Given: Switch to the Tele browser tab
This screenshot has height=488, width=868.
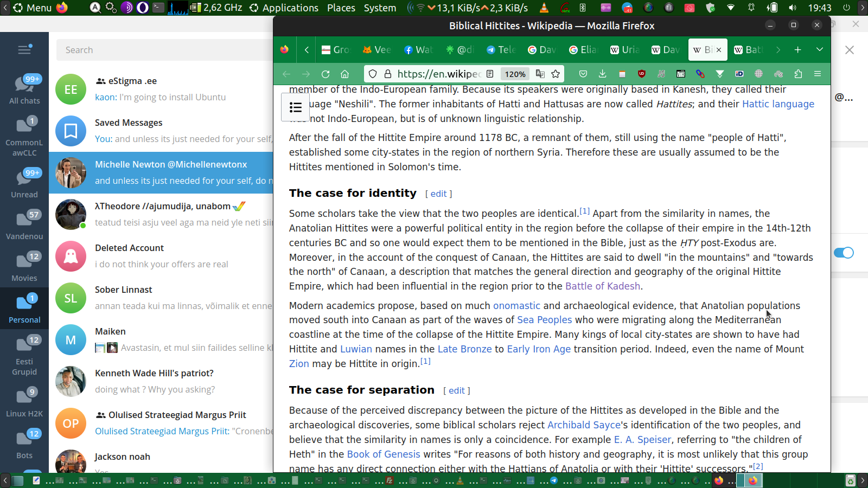Looking at the screenshot, I should (x=501, y=50).
